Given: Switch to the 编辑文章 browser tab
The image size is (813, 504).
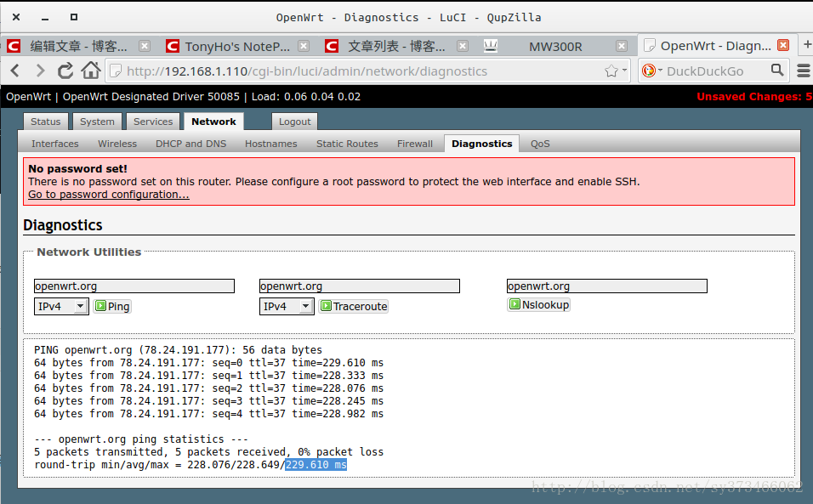Looking at the screenshot, I should pyautogui.click(x=77, y=46).
